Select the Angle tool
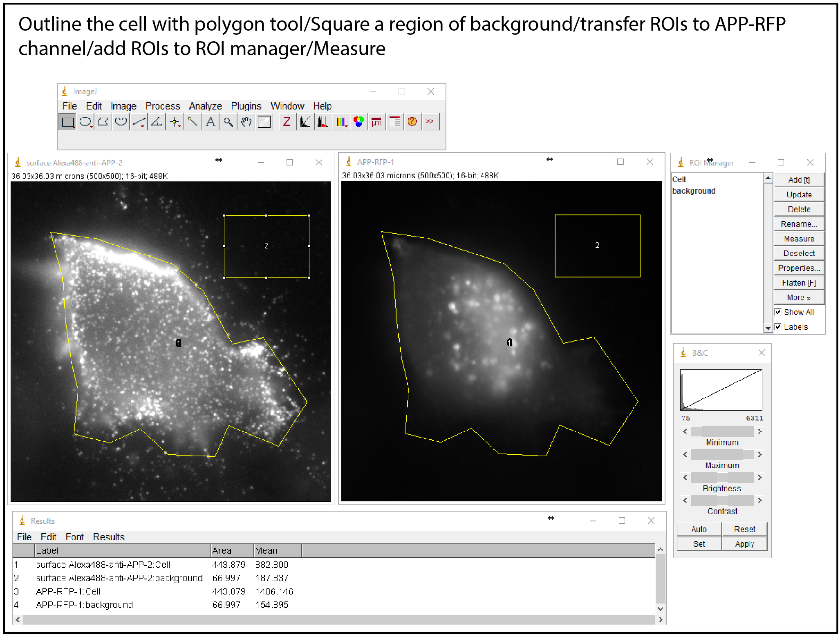 click(x=157, y=122)
